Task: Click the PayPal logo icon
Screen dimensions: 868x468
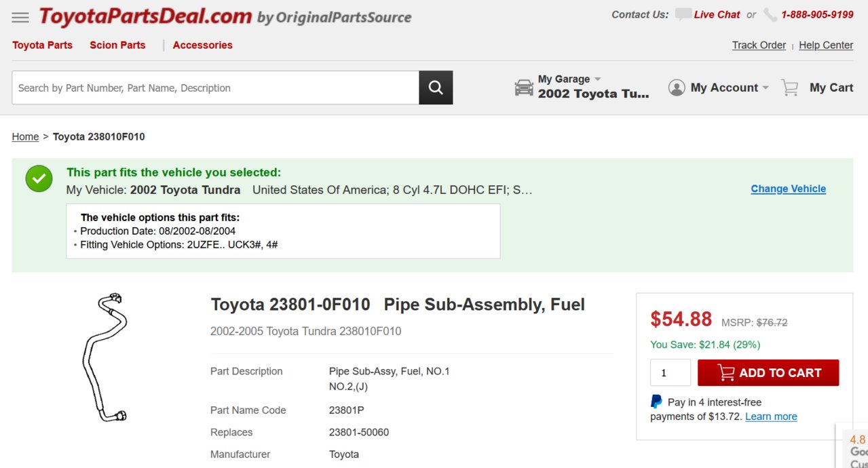Action: click(656, 402)
